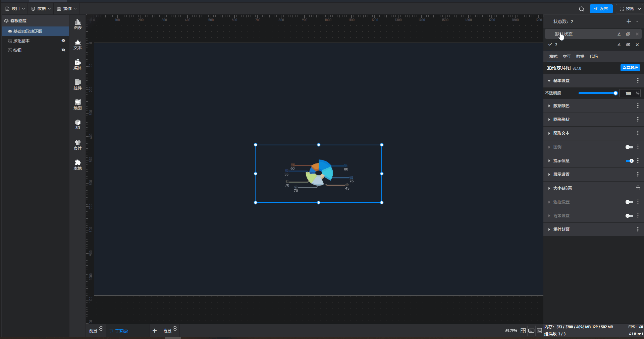Select the 基础3D玫瑰环图 layer

point(28,31)
